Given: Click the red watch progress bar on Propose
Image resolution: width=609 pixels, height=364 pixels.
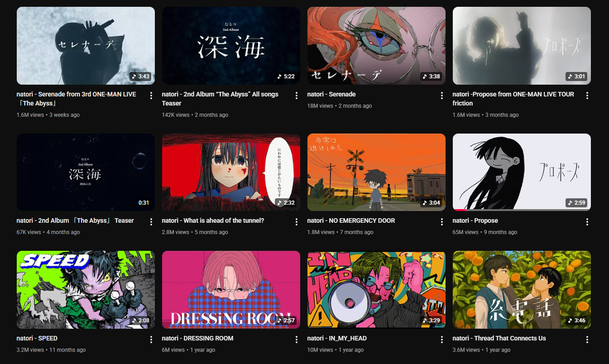Looking at the screenshot, I should pyautogui.click(x=460, y=210).
